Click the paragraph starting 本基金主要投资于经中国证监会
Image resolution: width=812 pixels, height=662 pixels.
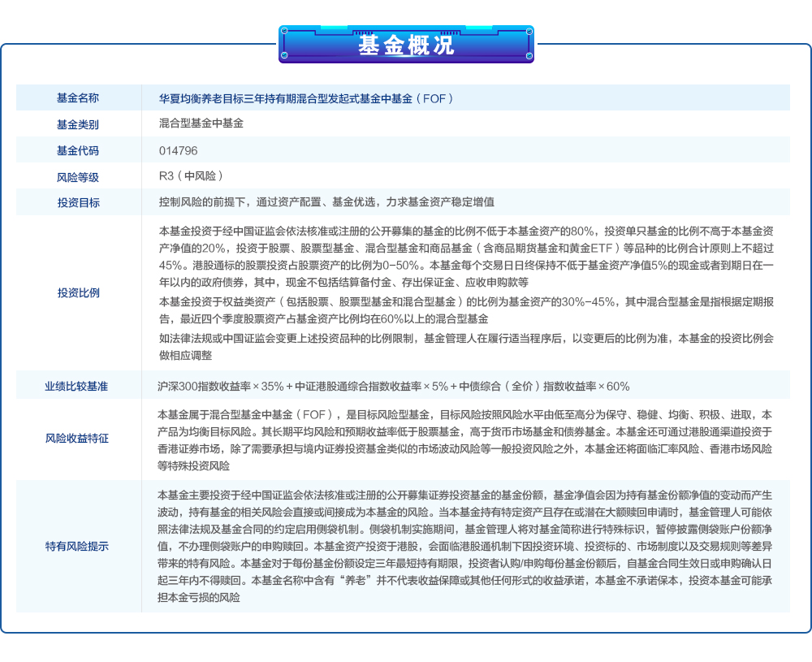coord(465,547)
